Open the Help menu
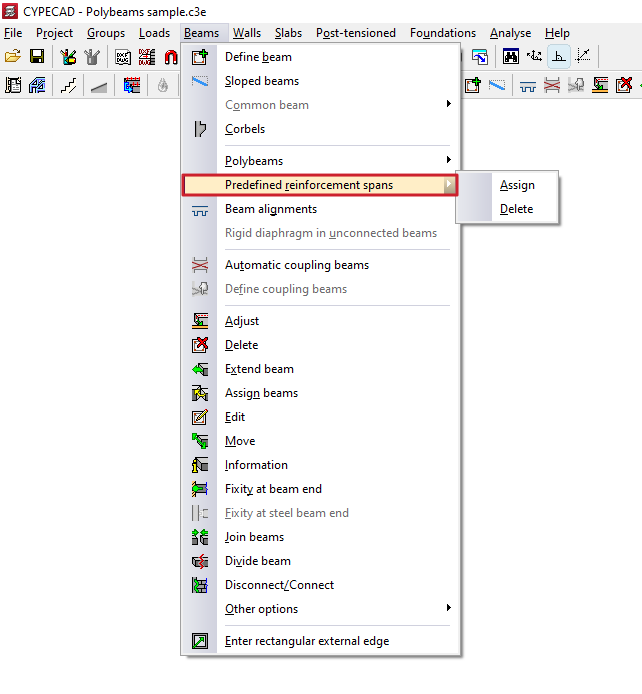This screenshot has width=642, height=694. coord(557,33)
